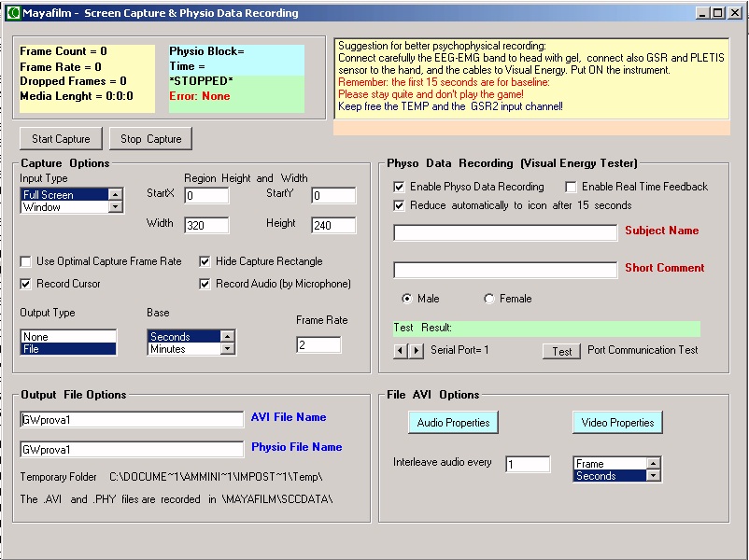
Task: Click the 'Dropped Frames = 0' status text
Action: pos(73,81)
